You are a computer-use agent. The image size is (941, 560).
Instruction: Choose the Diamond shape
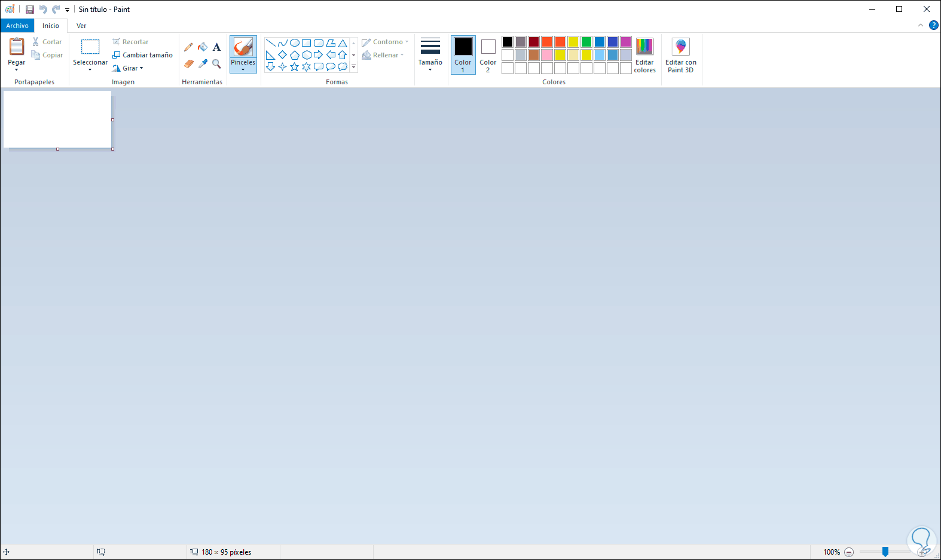(283, 55)
